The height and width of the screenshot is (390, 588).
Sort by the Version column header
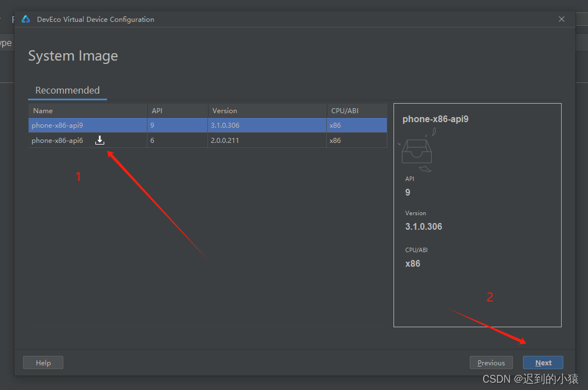267,110
